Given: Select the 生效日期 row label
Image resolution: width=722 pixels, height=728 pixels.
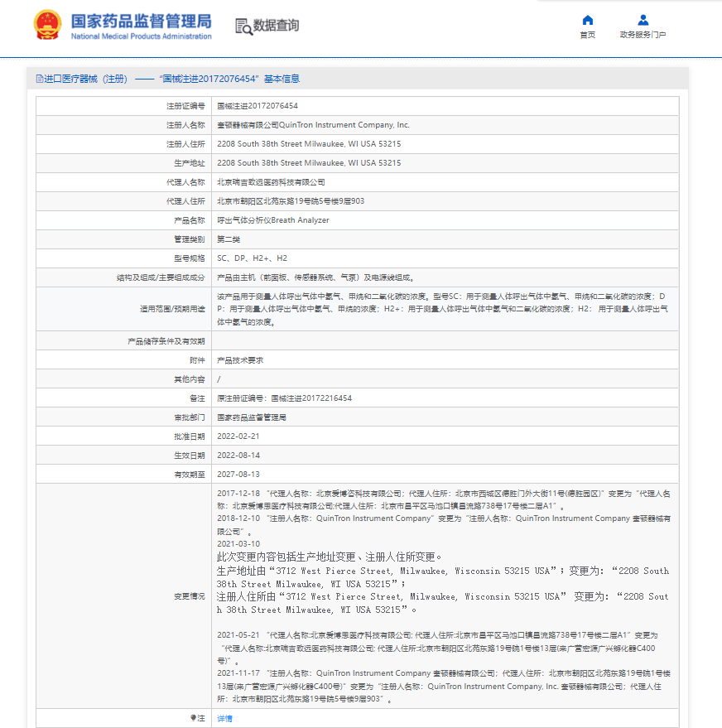Looking at the screenshot, I should (190, 456).
